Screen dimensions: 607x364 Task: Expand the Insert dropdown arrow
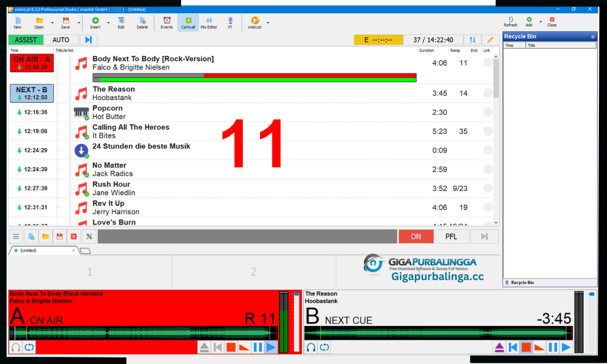click(x=108, y=23)
